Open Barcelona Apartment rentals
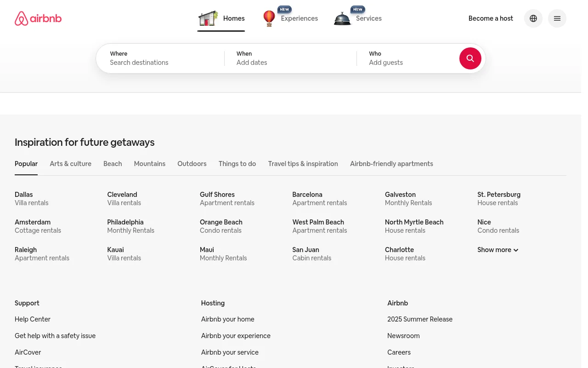This screenshot has height=368, width=588. [x=319, y=199]
